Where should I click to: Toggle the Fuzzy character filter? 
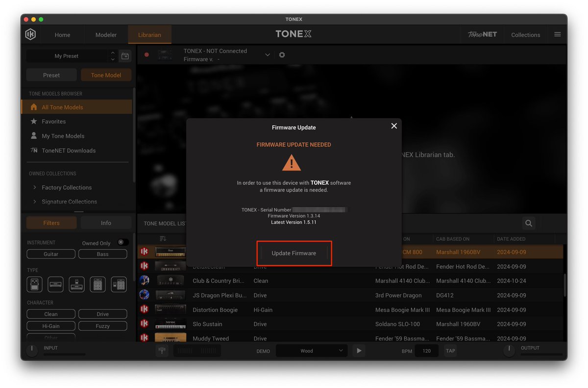(x=103, y=326)
